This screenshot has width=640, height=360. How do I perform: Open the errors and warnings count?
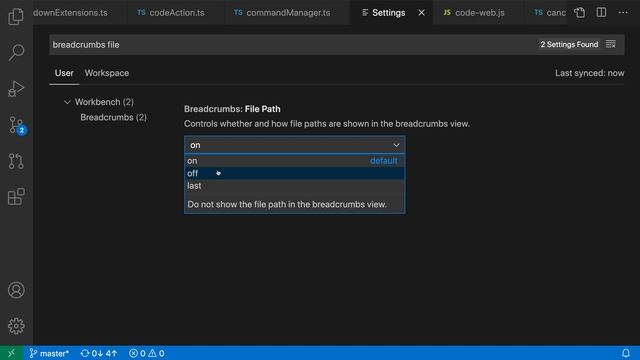click(147, 353)
